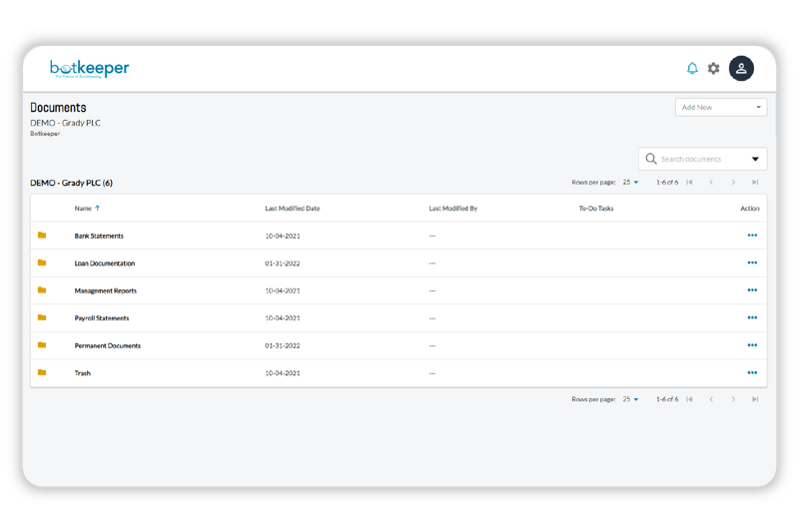Expand search options dropdown arrow
The image size is (799, 532).
pos(755,159)
